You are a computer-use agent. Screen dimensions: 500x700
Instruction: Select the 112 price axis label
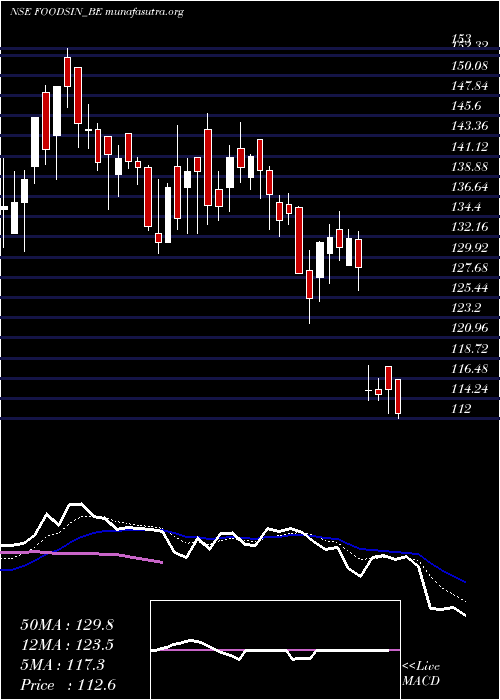(x=461, y=408)
